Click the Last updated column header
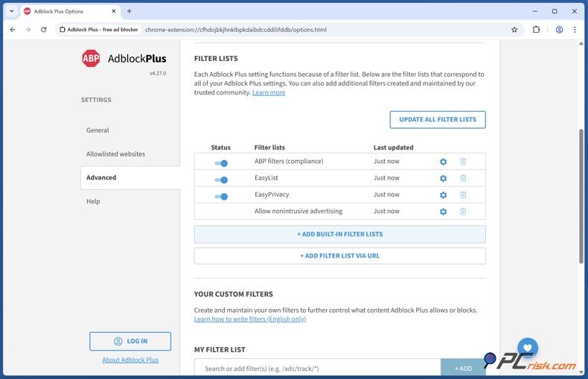This screenshot has height=379, width=588. pos(394,147)
